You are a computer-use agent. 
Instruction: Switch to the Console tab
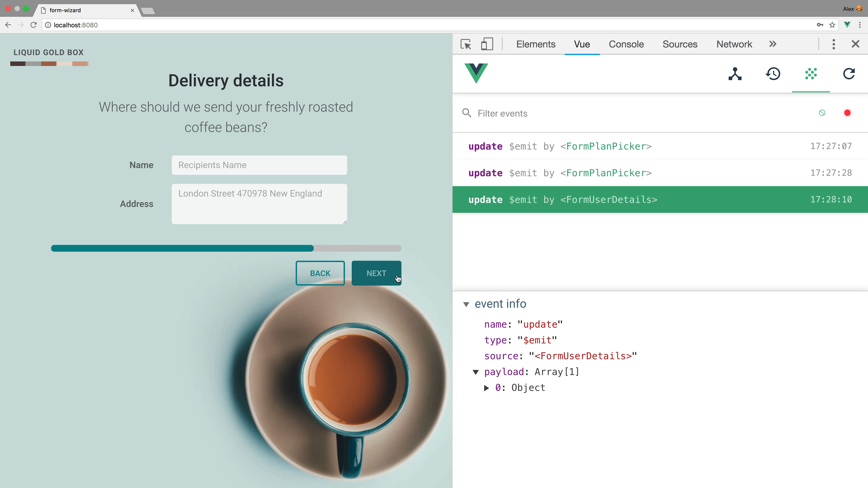(x=626, y=44)
